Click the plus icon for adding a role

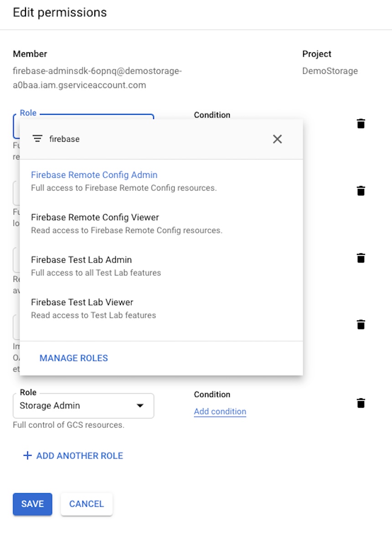click(27, 456)
